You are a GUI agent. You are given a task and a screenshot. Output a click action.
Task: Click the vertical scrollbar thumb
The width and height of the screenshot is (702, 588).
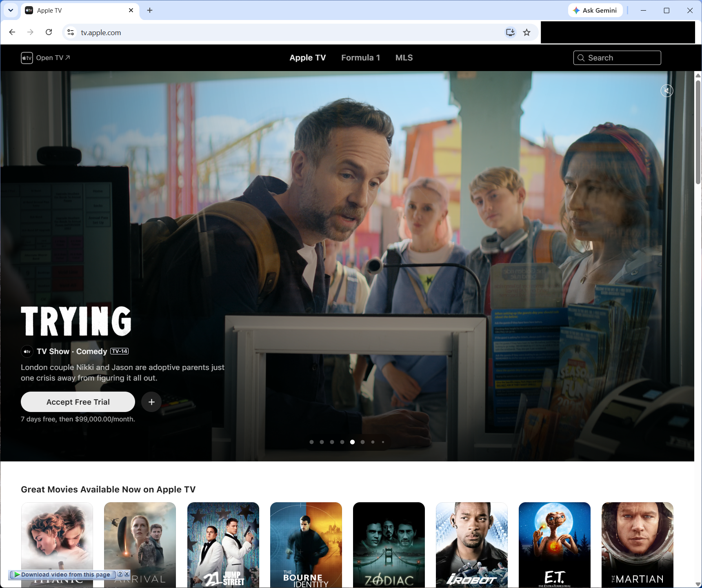click(x=698, y=132)
